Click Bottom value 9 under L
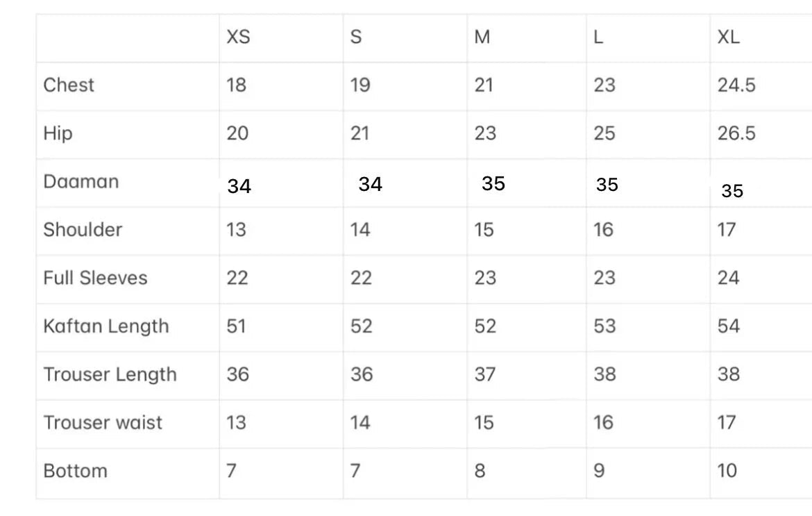The image size is (812, 516). pos(599,470)
